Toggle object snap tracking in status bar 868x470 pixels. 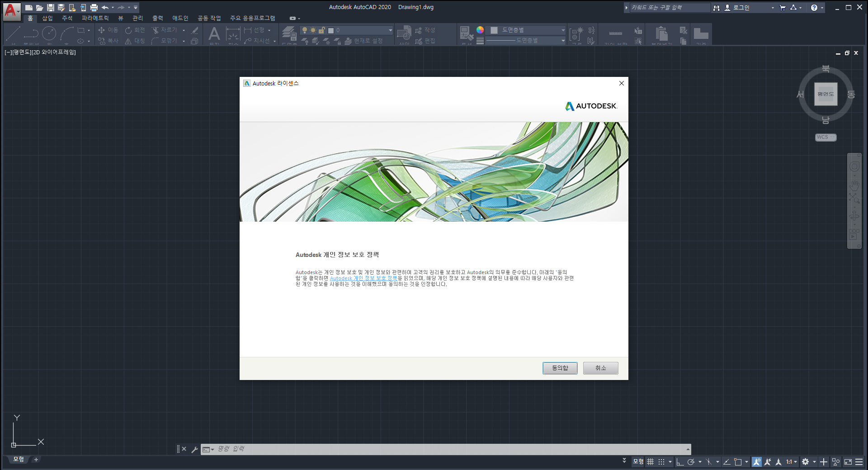[x=727, y=462]
